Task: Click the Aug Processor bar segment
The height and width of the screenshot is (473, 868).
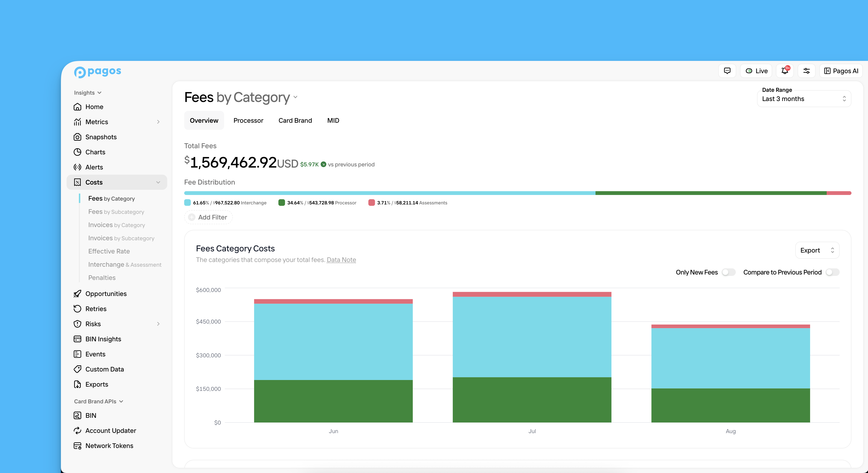Action: pos(731,405)
